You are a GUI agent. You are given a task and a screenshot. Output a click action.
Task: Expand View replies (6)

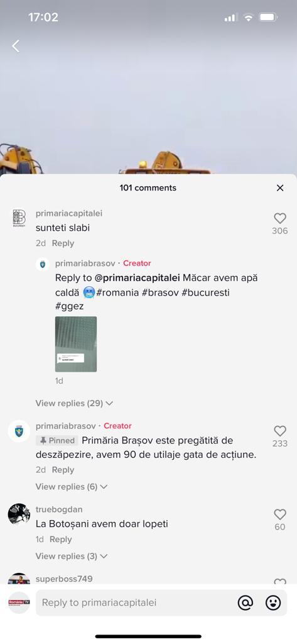pyautogui.click(x=72, y=487)
